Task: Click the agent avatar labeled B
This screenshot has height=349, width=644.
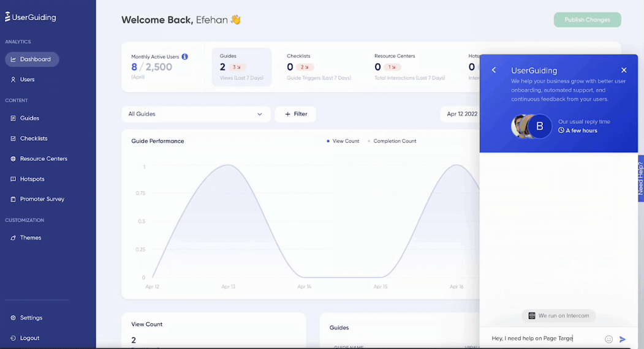Action: click(539, 127)
